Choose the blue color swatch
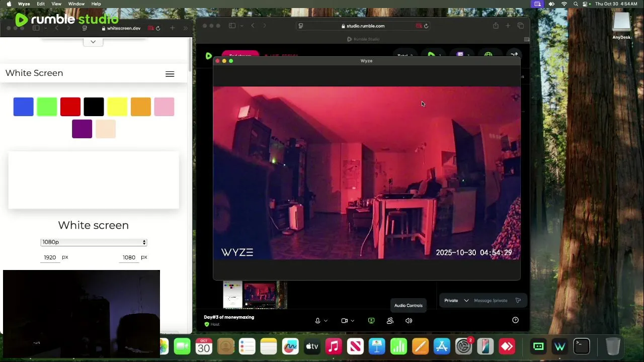Image resolution: width=644 pixels, height=362 pixels. click(x=24, y=107)
